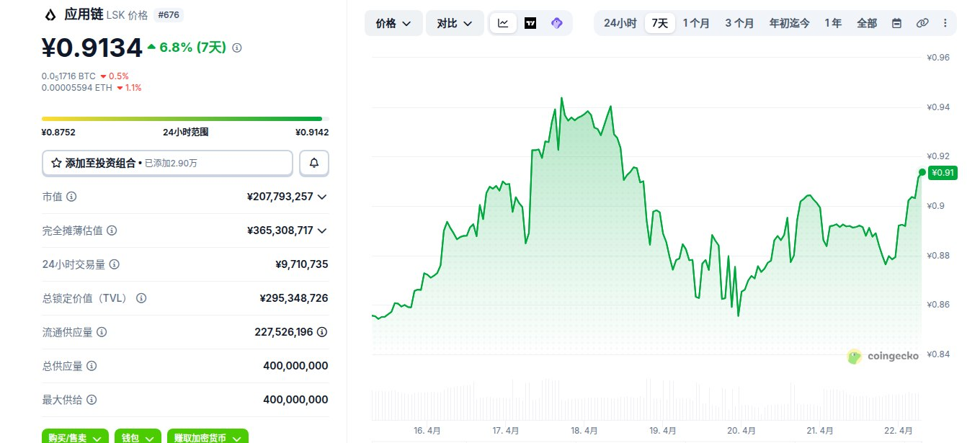Click the #676 rank badge
980x443 pixels.
(169, 14)
